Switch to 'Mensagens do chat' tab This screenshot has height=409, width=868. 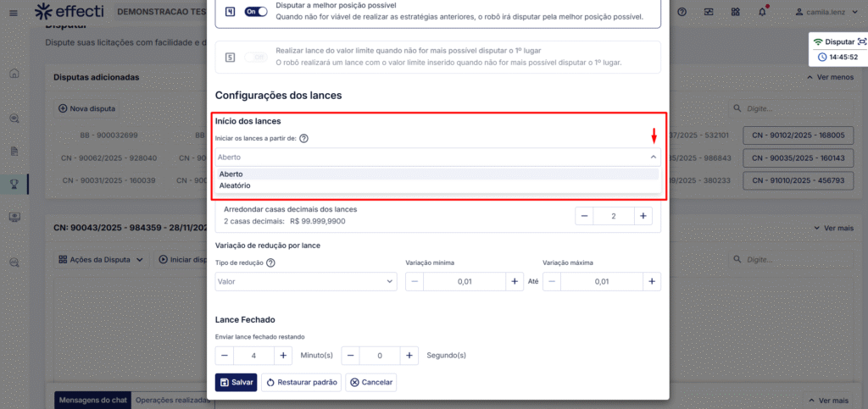point(92,400)
